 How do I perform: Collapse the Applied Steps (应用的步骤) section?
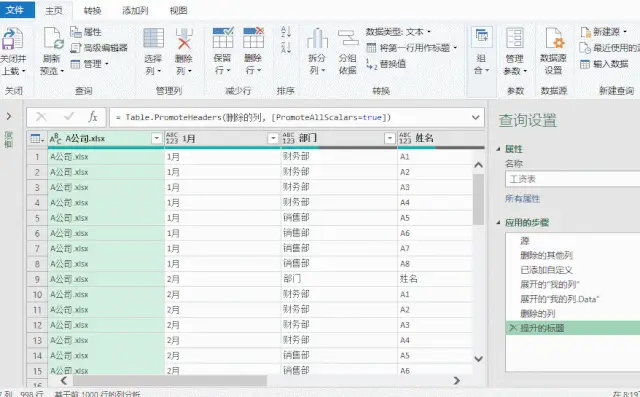[498, 223]
